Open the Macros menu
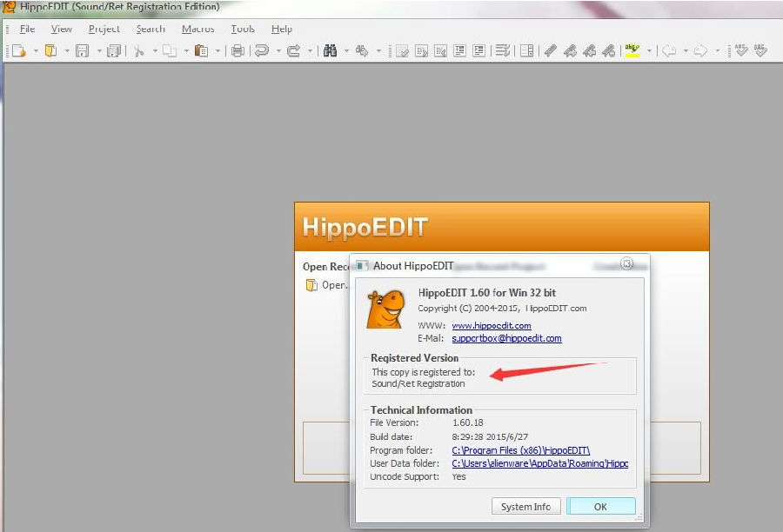The image size is (783, 532). click(x=197, y=29)
